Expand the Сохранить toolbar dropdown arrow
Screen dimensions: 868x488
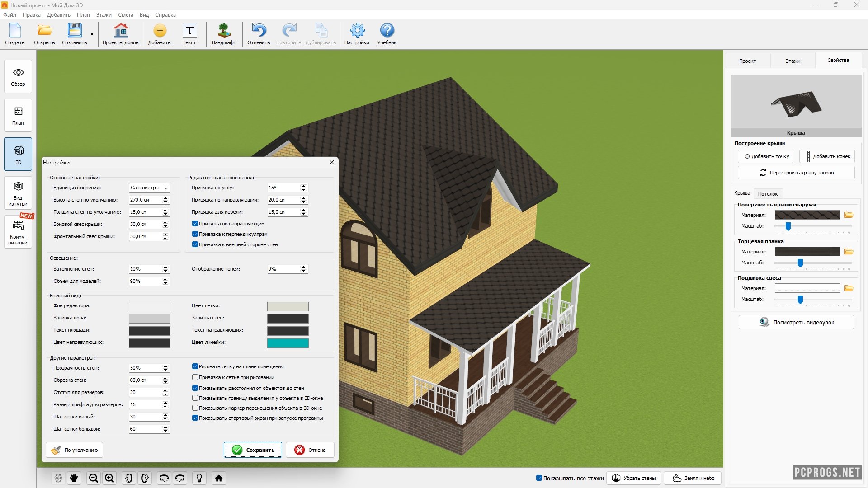[x=92, y=34]
